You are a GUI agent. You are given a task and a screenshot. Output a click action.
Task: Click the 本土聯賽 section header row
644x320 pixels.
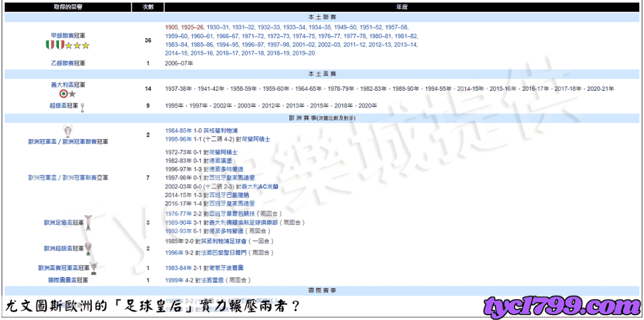322,17
